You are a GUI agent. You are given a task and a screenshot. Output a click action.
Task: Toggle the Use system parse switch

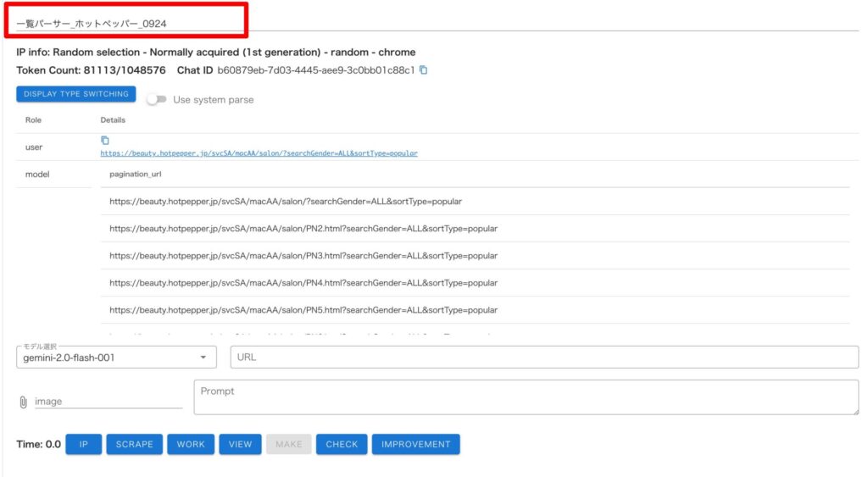156,100
